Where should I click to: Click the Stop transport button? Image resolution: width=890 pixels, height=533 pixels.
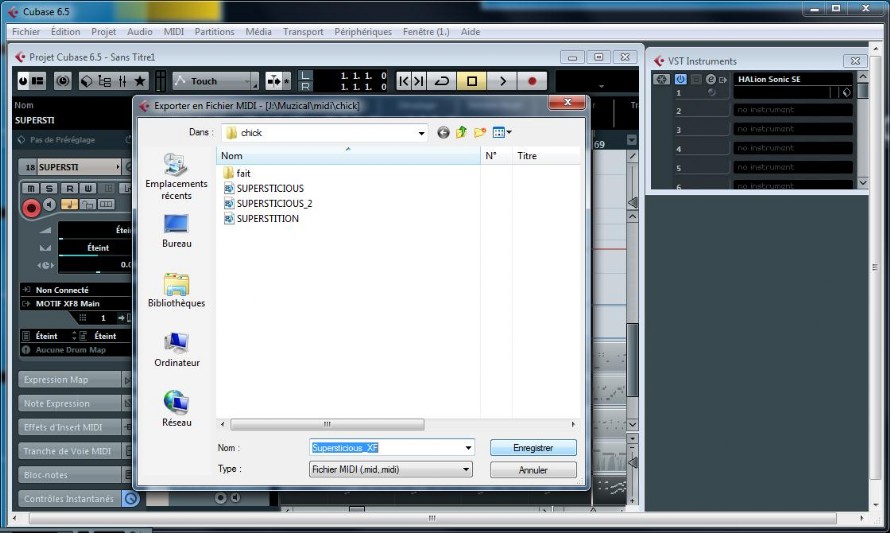(472, 81)
